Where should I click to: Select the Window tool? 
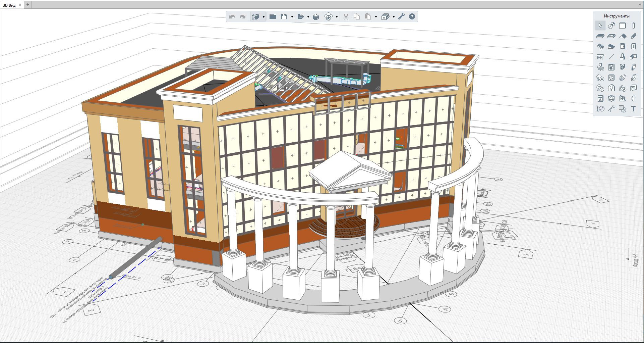coord(633,46)
